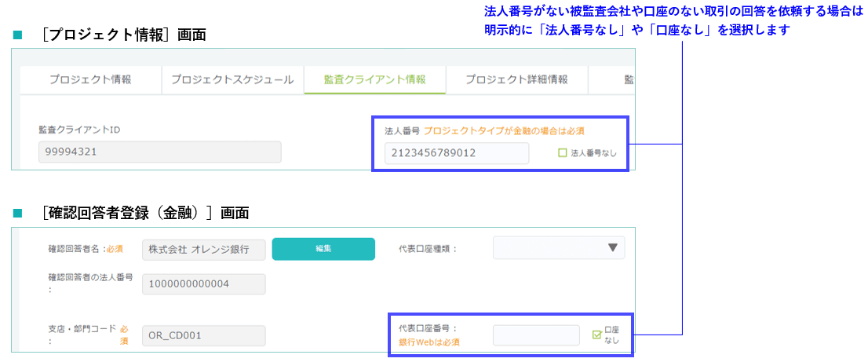Image resolution: width=868 pixels, height=362 pixels.
Task: Click the 監査クライアントID field showing 99994321
Action: click(159, 152)
